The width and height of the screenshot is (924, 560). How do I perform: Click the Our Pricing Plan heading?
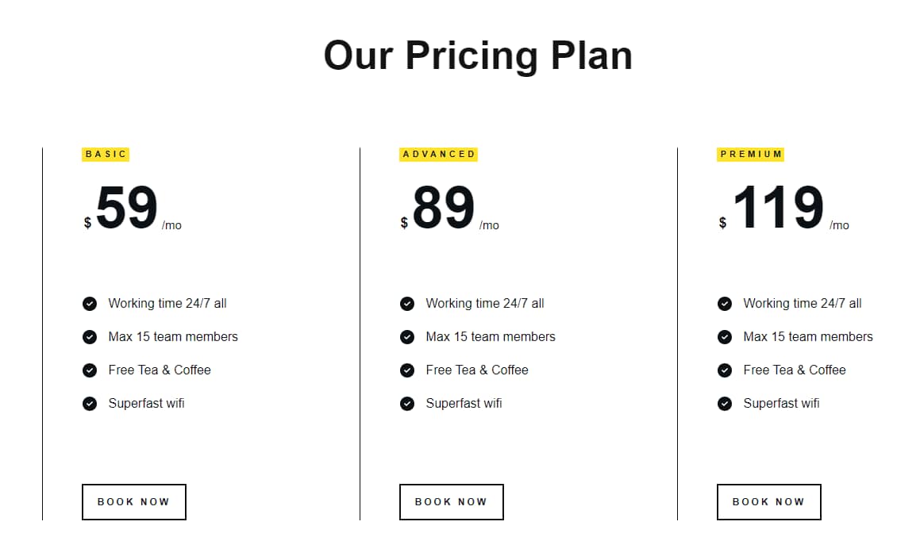pyautogui.click(x=478, y=56)
